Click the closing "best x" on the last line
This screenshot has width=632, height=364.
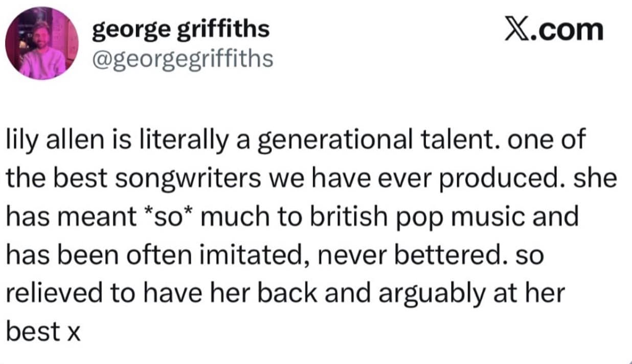tap(43, 331)
